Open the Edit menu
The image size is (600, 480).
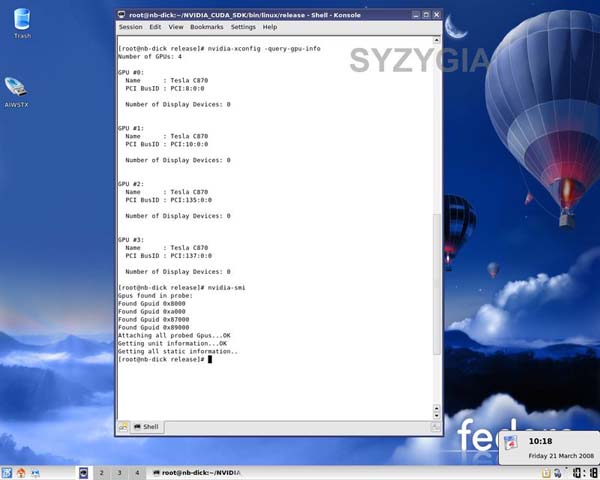click(156, 27)
